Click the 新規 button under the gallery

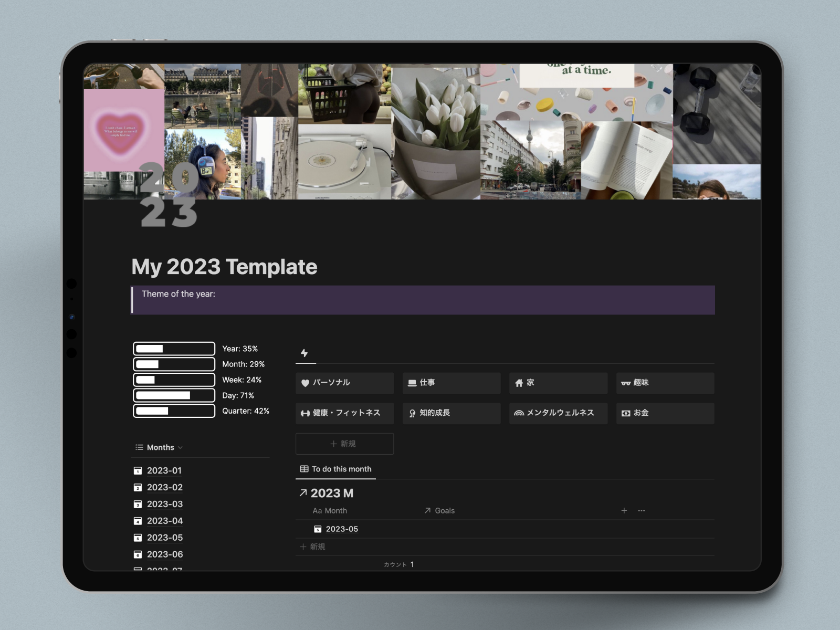(x=344, y=444)
